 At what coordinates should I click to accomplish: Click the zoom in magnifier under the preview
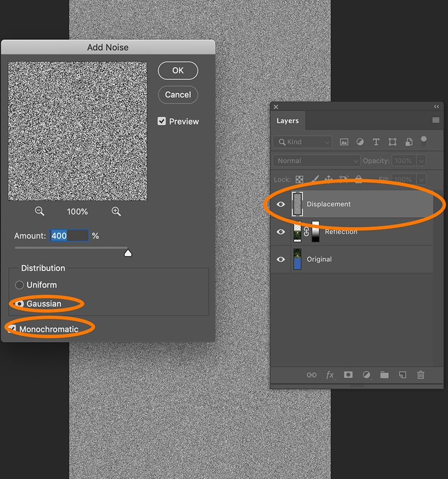point(116,212)
